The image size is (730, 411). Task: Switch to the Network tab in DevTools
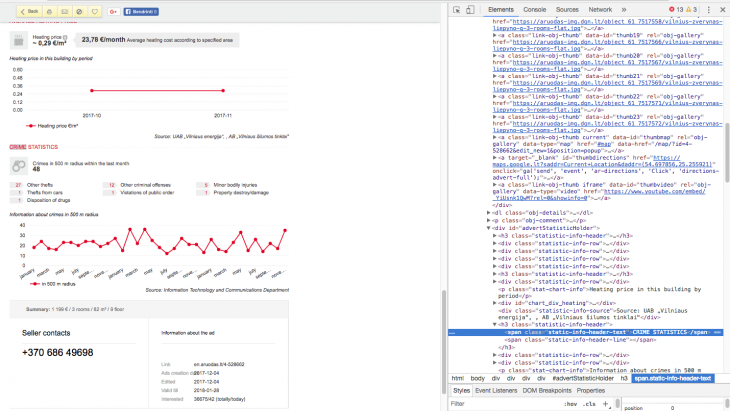tap(600, 9)
